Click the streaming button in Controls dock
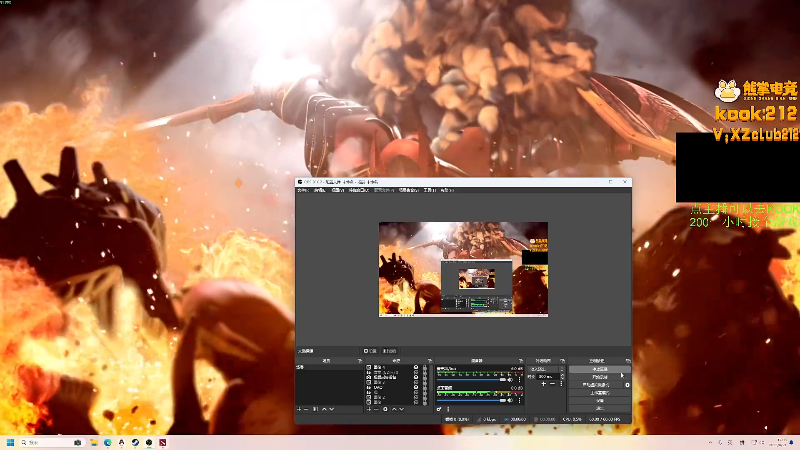 (x=600, y=369)
